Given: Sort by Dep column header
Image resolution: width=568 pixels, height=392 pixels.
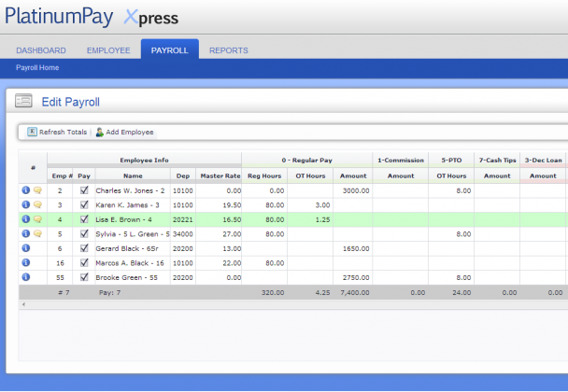Looking at the screenshot, I should pyautogui.click(x=183, y=175).
